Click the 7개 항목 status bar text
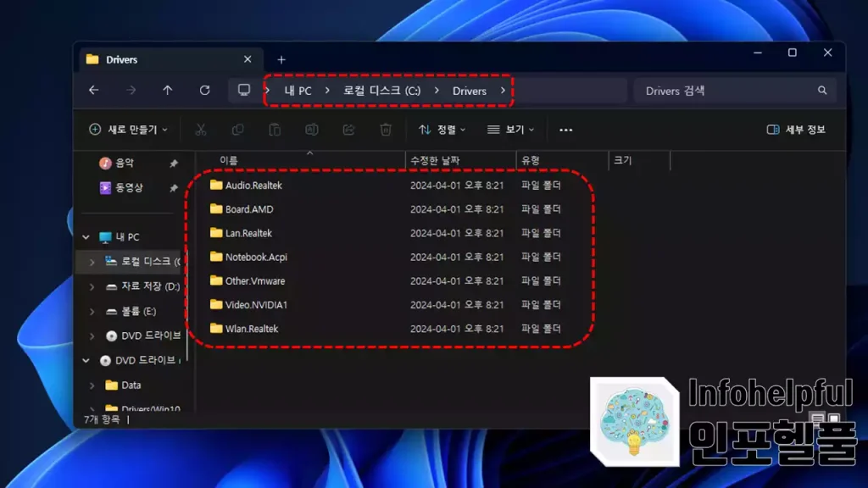Screen dimensions: 868x488 tap(102, 419)
